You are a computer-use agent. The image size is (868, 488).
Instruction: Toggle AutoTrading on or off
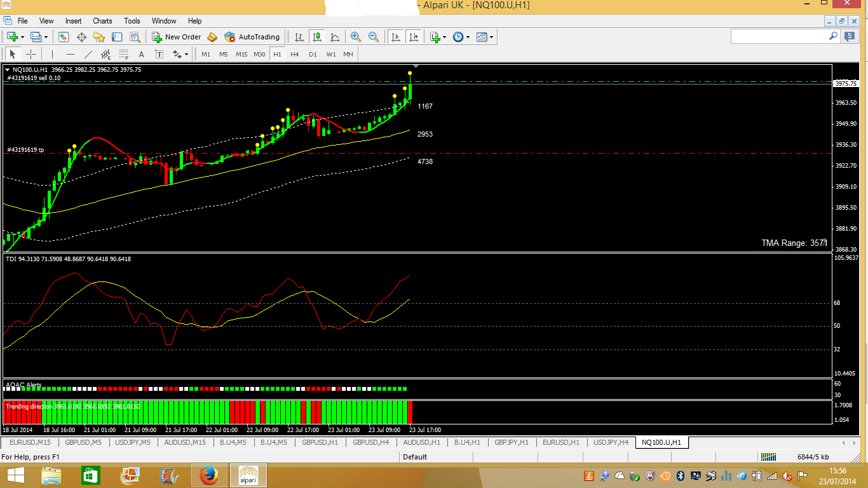tap(252, 37)
